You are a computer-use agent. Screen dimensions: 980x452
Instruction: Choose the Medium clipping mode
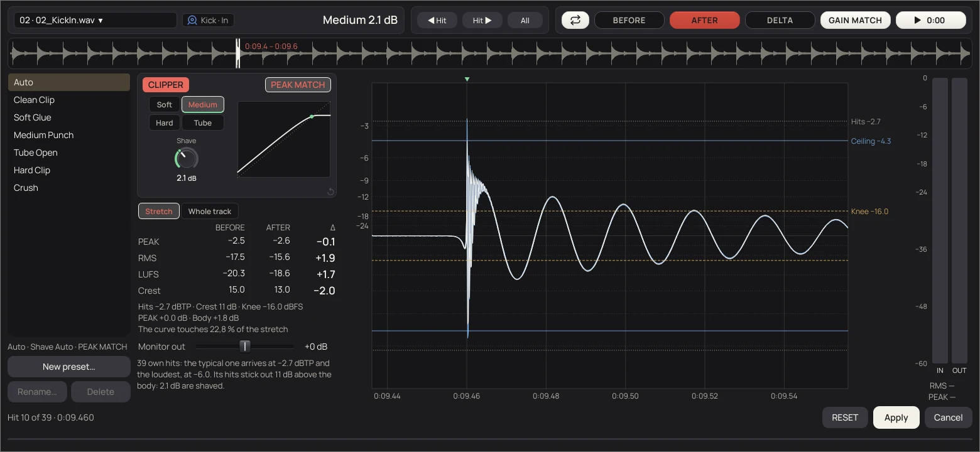pos(202,105)
